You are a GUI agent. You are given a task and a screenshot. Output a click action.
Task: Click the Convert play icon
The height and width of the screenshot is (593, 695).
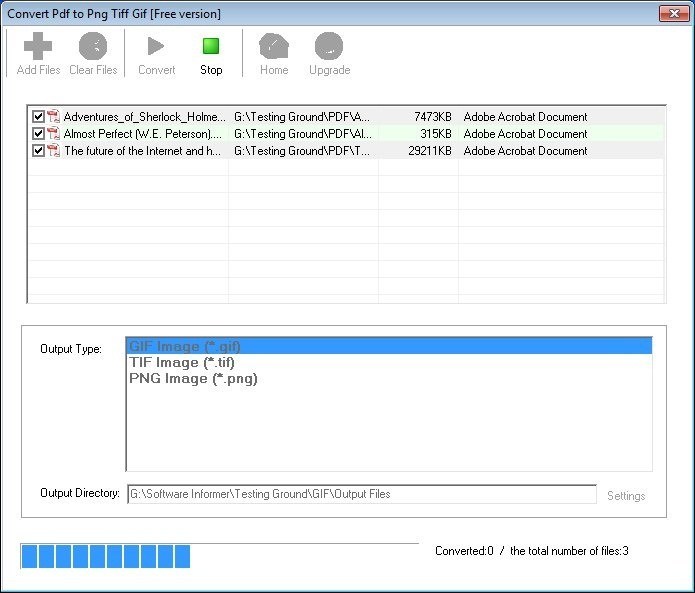coord(156,46)
